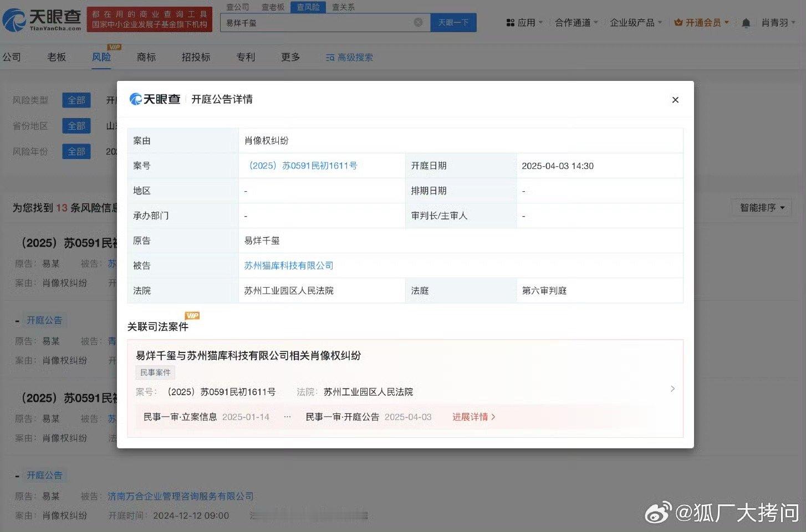Click 开通会员 crown button
The width and height of the screenshot is (806, 532).
click(701, 23)
